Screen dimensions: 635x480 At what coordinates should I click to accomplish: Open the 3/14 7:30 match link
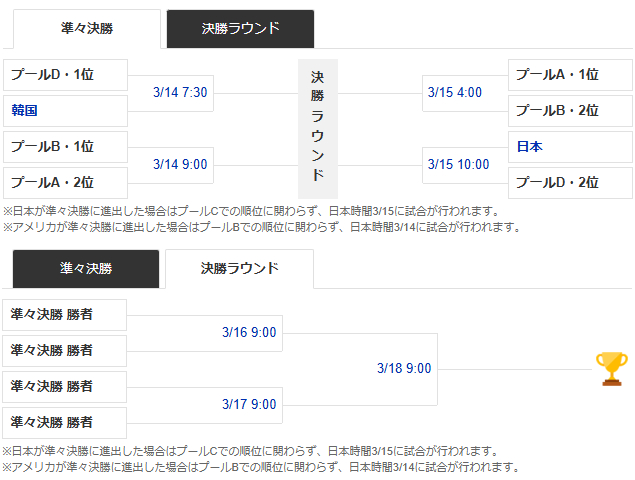click(180, 93)
